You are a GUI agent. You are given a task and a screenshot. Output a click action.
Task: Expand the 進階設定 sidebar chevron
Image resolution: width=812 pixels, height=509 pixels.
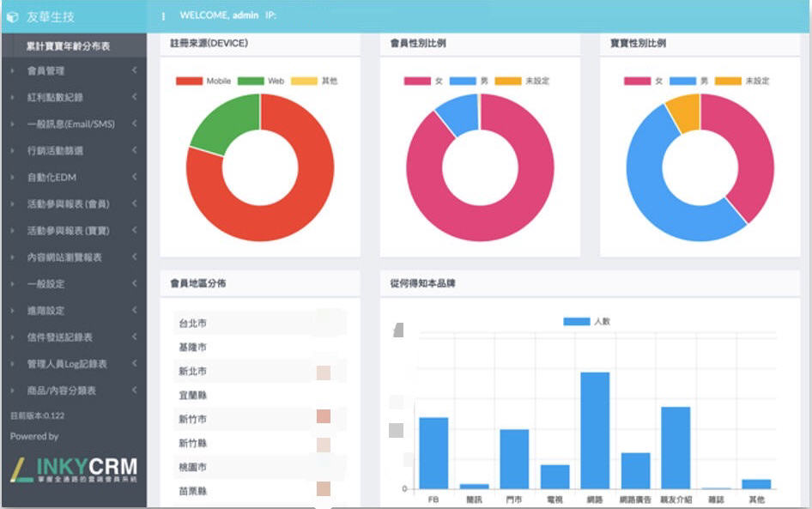tap(135, 310)
